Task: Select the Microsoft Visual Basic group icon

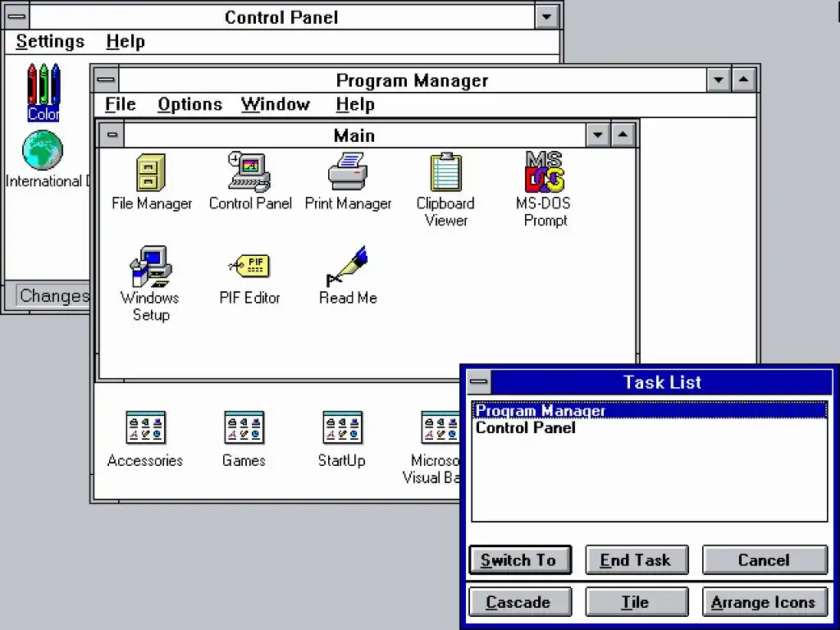Action: pos(441,427)
